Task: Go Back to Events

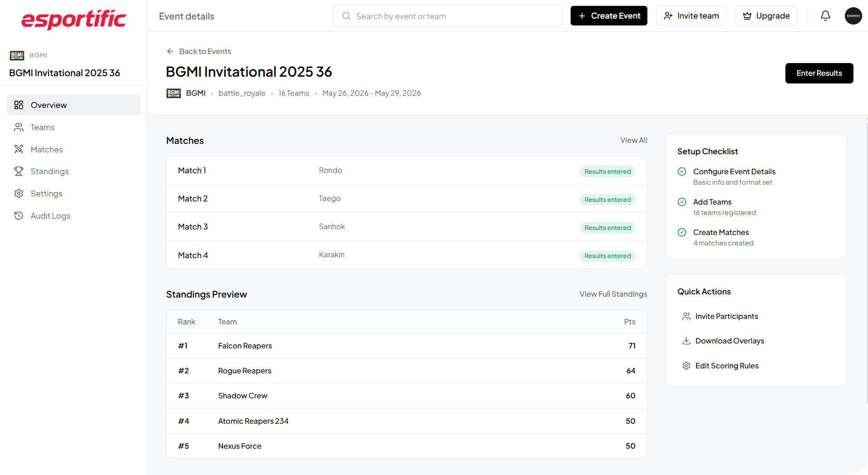Action: [x=199, y=51]
